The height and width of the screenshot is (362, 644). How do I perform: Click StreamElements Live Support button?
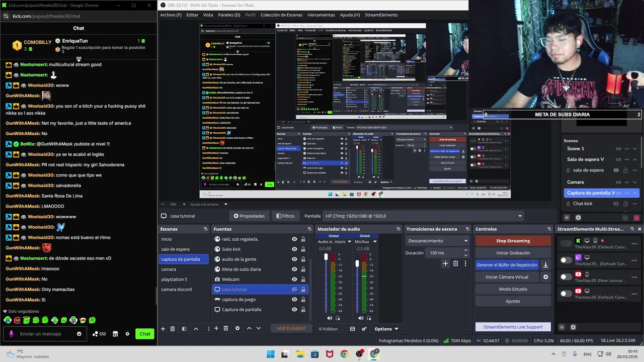click(513, 327)
